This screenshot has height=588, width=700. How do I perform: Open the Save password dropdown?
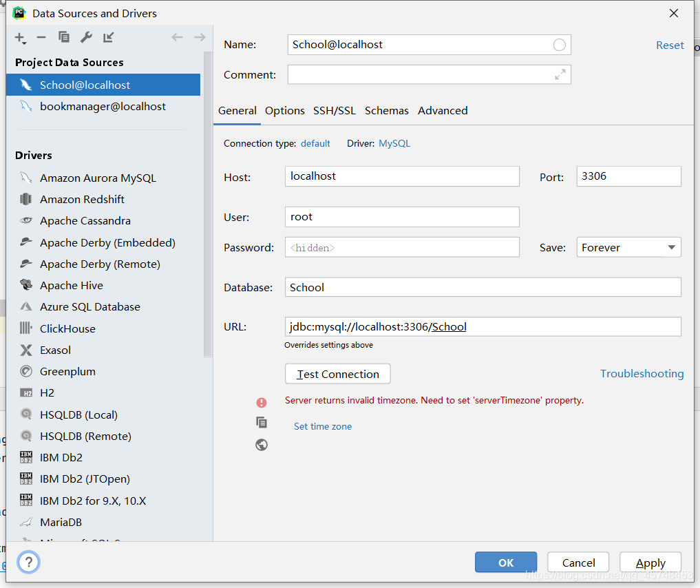(x=628, y=248)
